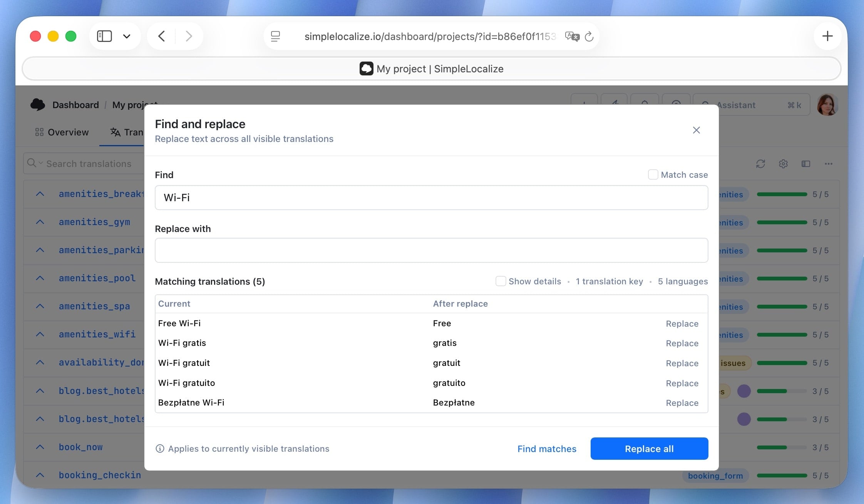
Task: Click the translate page icon in address bar
Action: click(572, 36)
